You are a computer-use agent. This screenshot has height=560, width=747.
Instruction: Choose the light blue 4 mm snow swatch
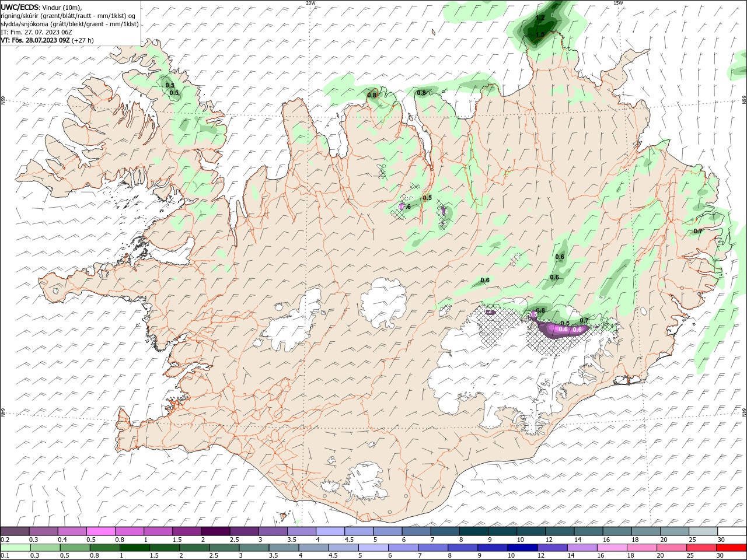[330, 531]
